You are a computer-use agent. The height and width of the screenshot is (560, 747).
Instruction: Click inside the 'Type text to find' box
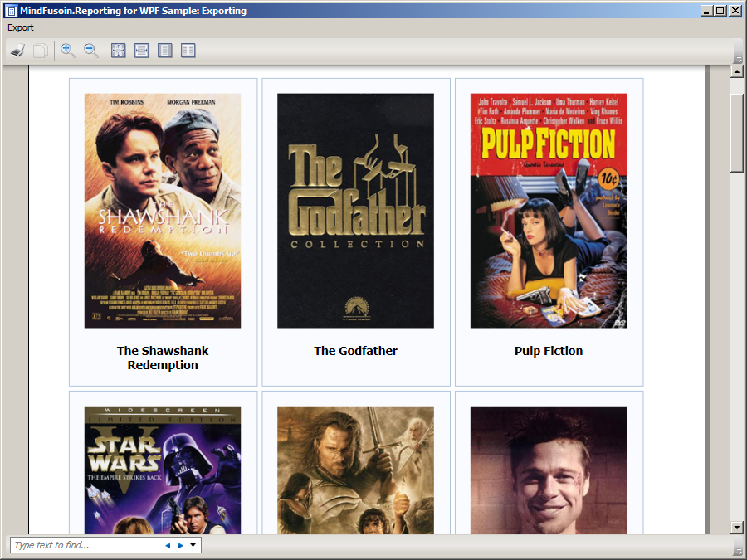pos(83,545)
